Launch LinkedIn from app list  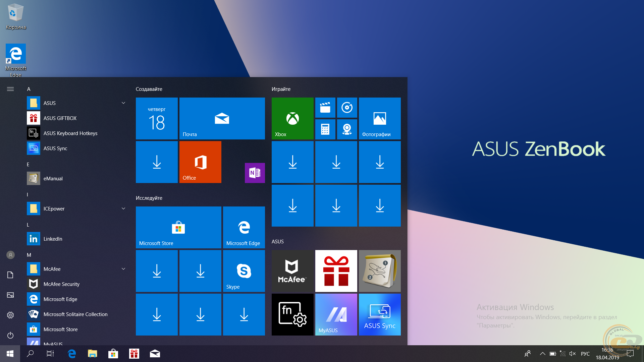point(77,239)
